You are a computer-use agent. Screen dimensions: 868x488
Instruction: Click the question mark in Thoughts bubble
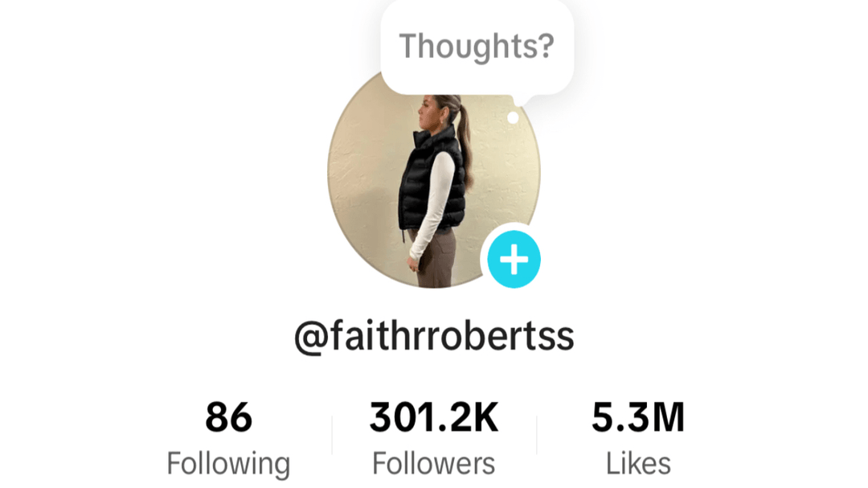tap(544, 45)
